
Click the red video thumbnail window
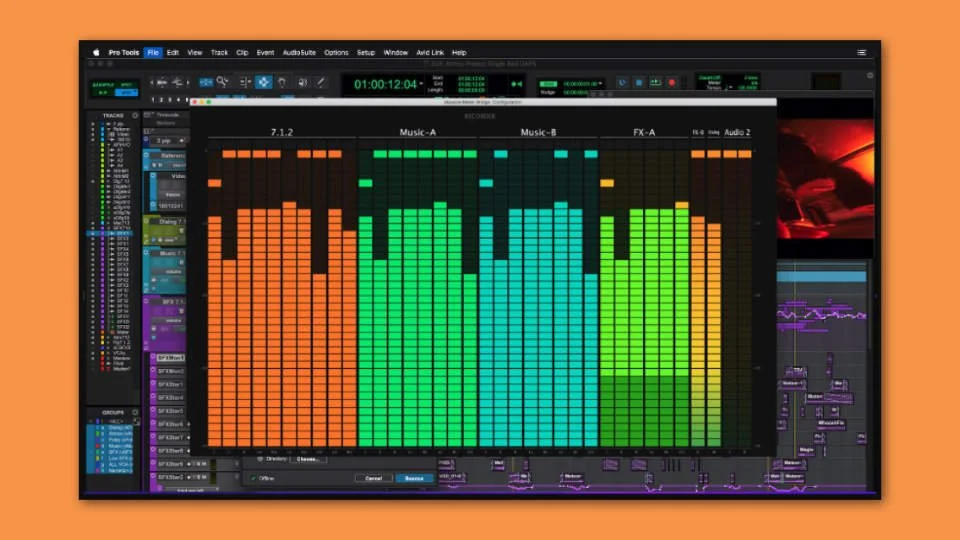point(825,179)
